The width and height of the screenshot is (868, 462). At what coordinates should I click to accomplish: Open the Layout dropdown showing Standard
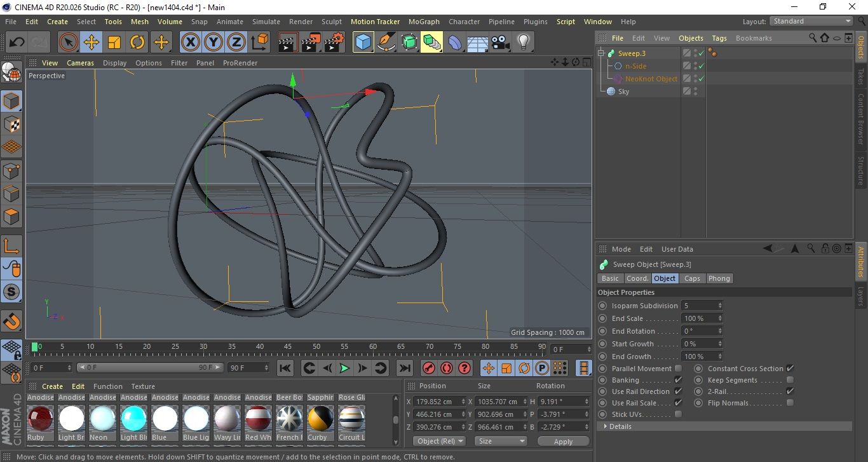811,21
